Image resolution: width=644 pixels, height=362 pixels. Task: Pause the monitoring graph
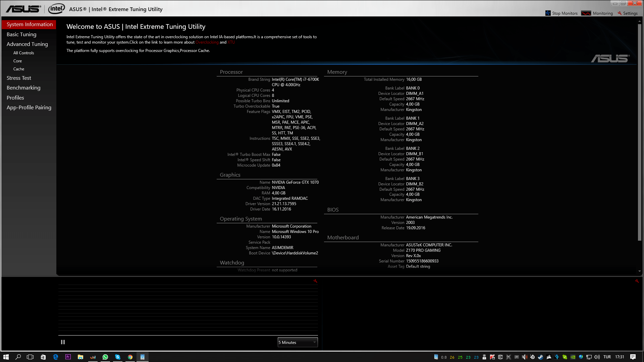63,342
